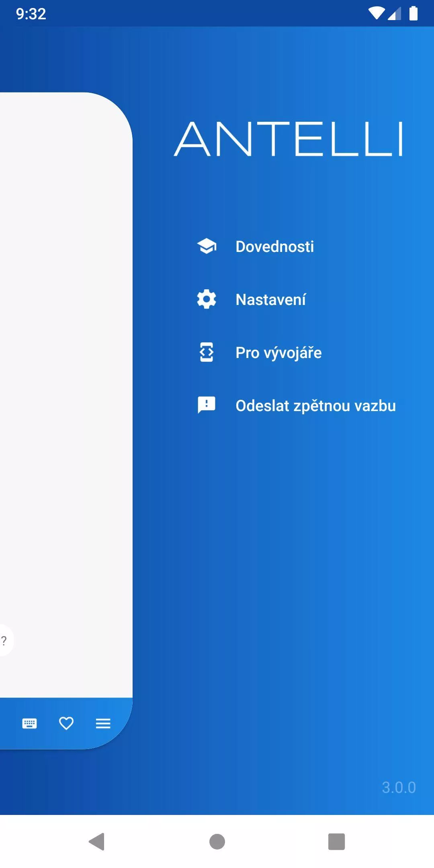Screen dimensions: 434x868
Task: Tap Android back navigation button
Action: 97,841
